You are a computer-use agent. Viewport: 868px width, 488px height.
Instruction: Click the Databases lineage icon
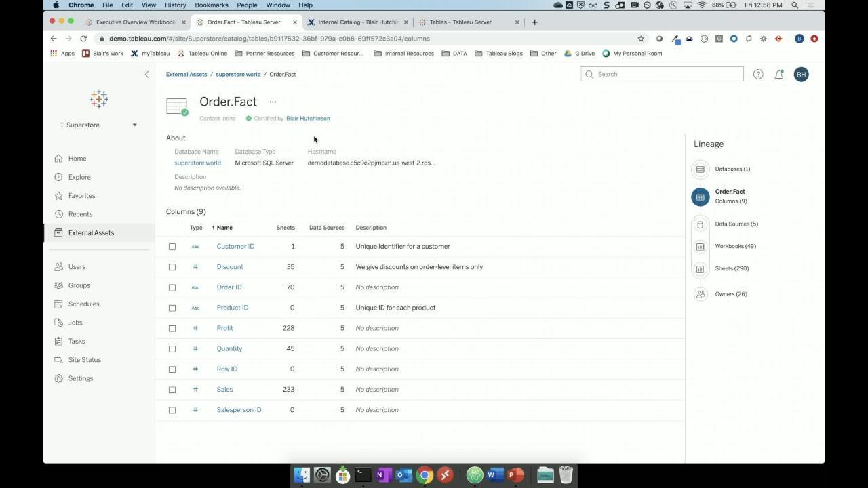[701, 169]
